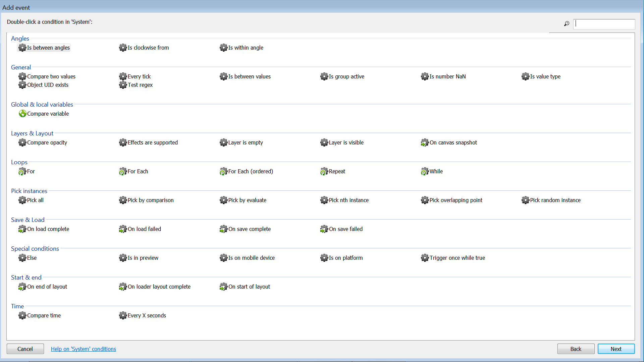Click the 'Pick nth instance' icon
The image size is (644, 362).
tap(324, 200)
